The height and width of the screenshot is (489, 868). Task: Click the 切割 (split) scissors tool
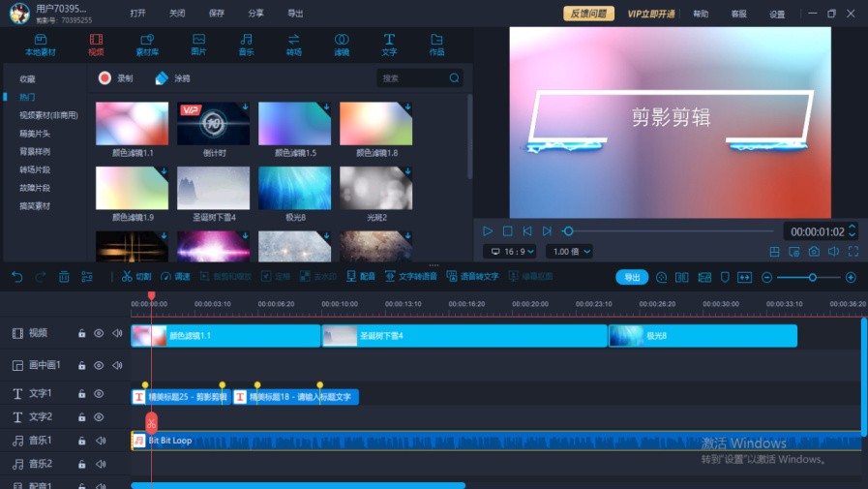click(136, 277)
